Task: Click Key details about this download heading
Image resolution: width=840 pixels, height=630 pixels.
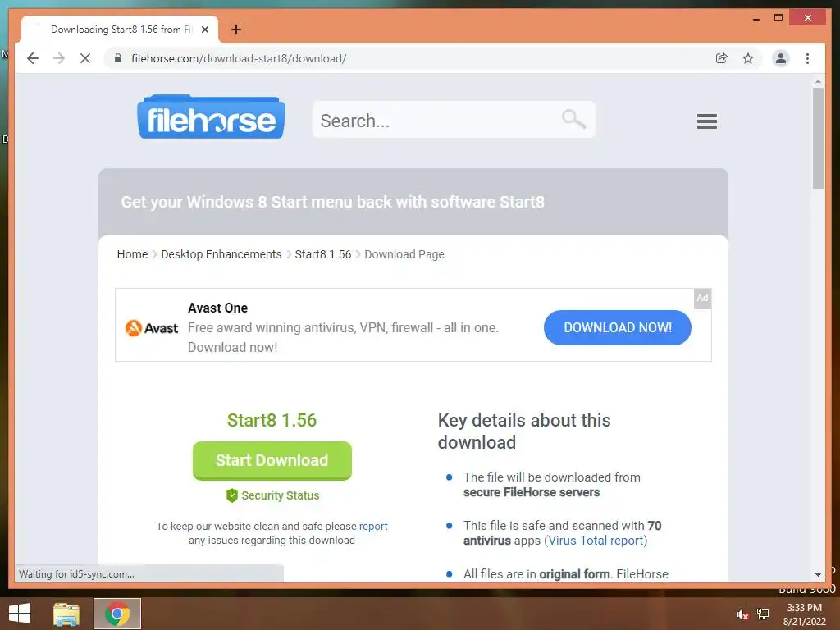Action: [524, 431]
